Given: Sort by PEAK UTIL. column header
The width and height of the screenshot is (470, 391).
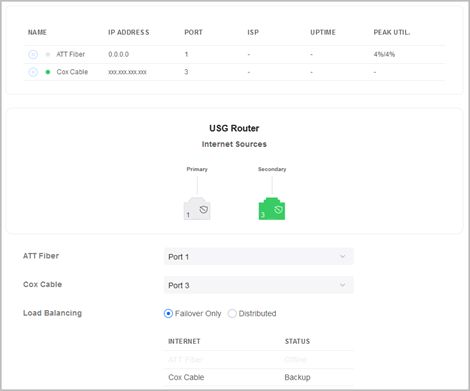Looking at the screenshot, I should coord(392,32).
